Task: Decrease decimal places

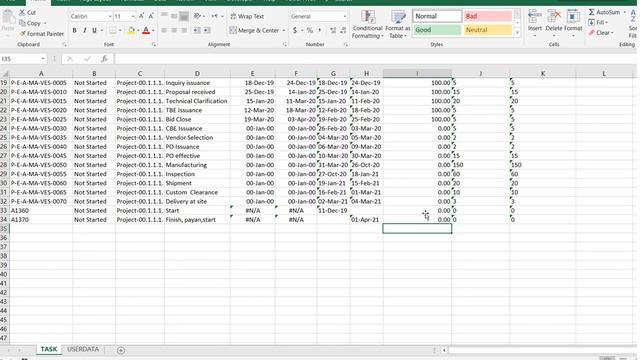Action: coord(343,30)
